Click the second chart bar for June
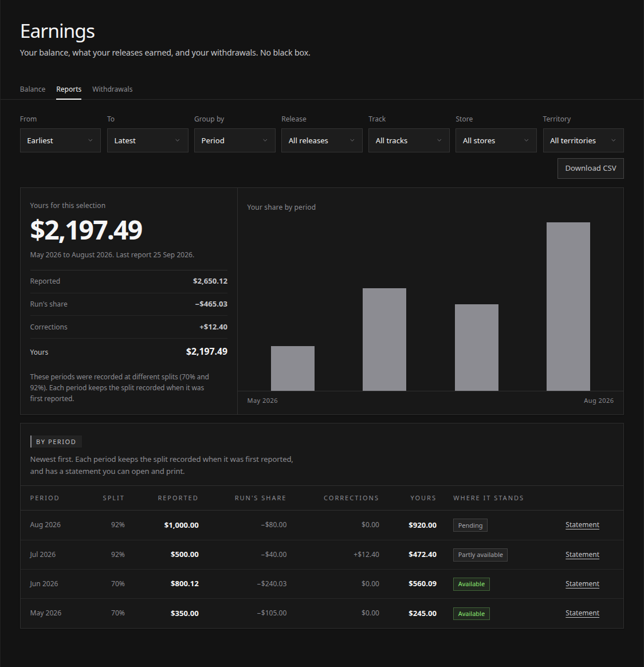The height and width of the screenshot is (667, 644). pos(384,339)
